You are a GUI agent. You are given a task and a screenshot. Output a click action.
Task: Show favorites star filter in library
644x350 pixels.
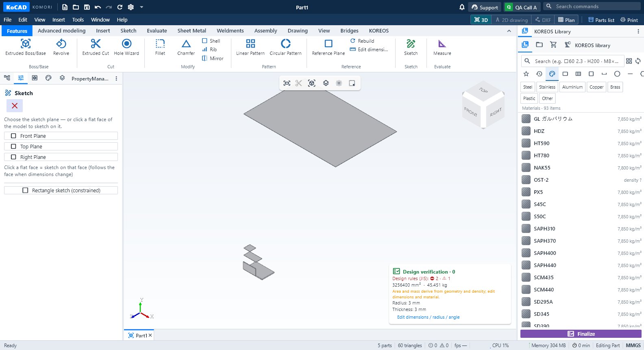point(526,74)
